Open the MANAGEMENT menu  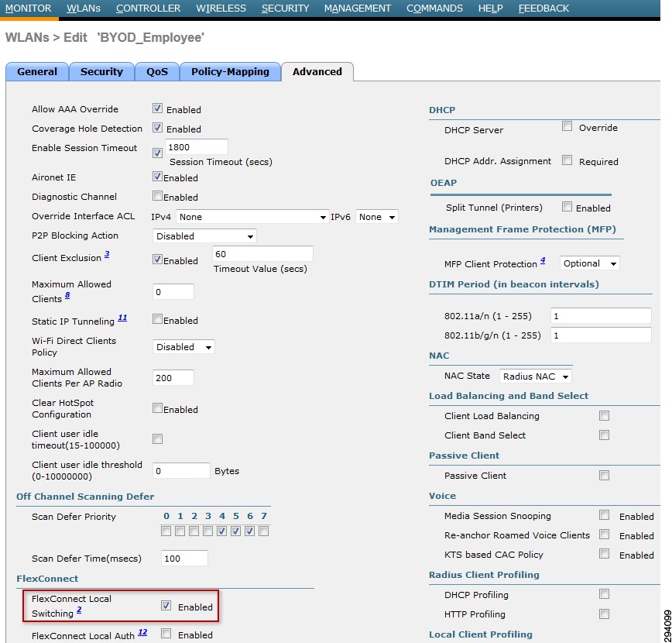358,9
